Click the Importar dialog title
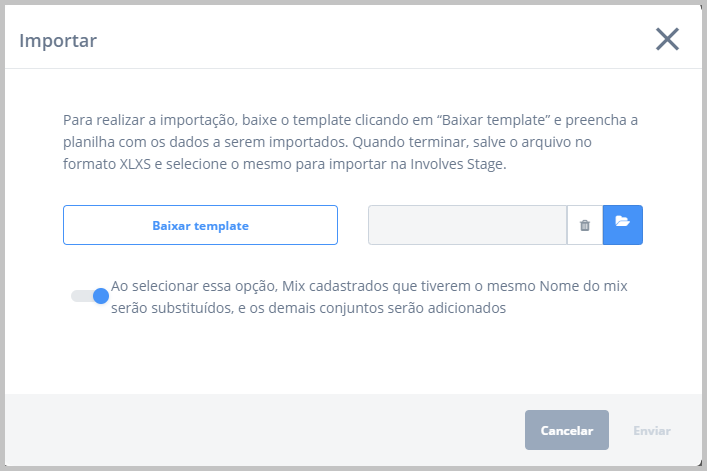 58,41
